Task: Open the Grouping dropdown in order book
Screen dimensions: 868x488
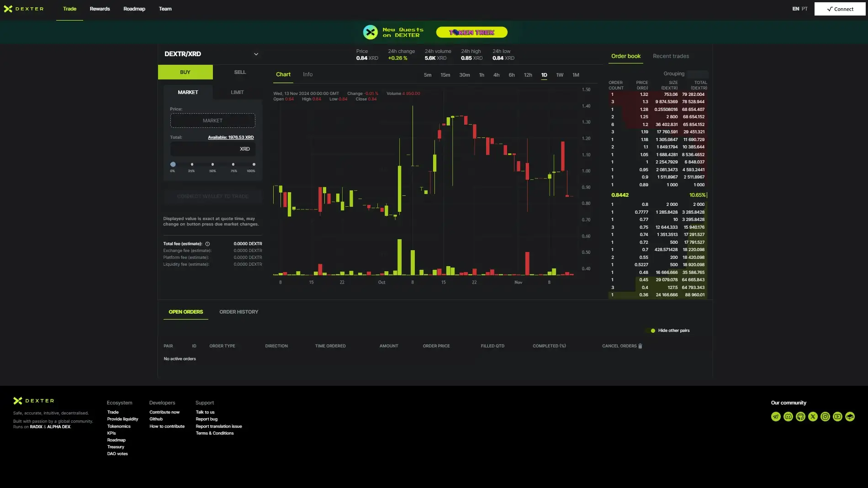Action: click(697, 73)
